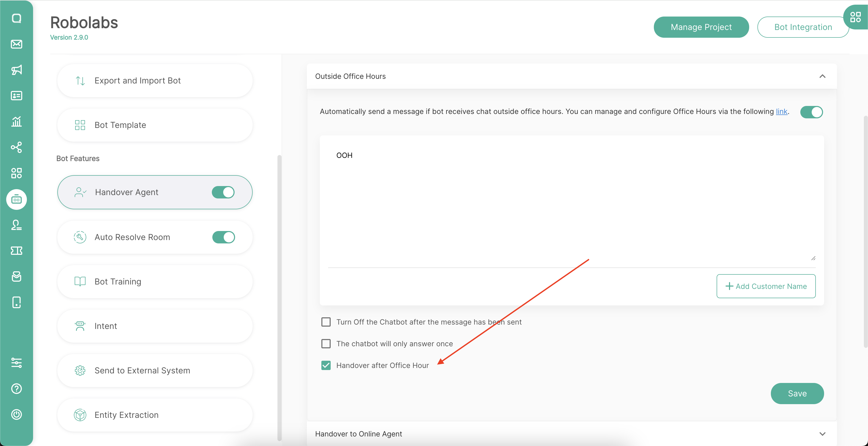Viewport: 868px width, 446px height.
Task: Uncheck Handover after Office Hour
Action: pos(326,365)
